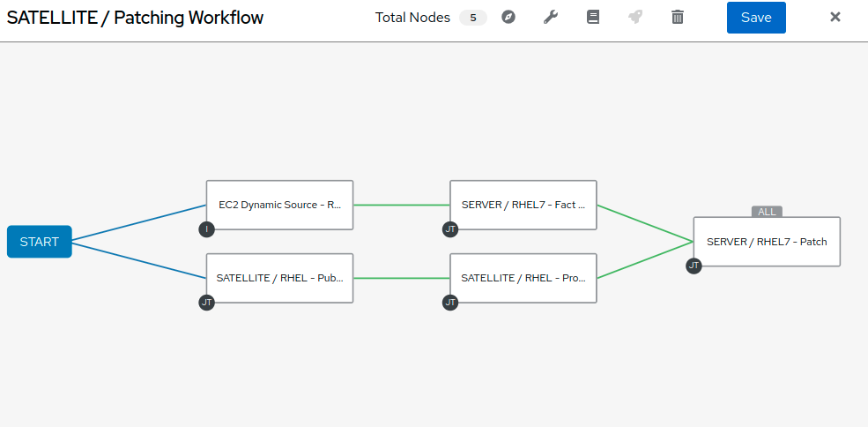This screenshot has height=427, width=868.
Task: Click the ALL convergence label
Action: click(767, 212)
